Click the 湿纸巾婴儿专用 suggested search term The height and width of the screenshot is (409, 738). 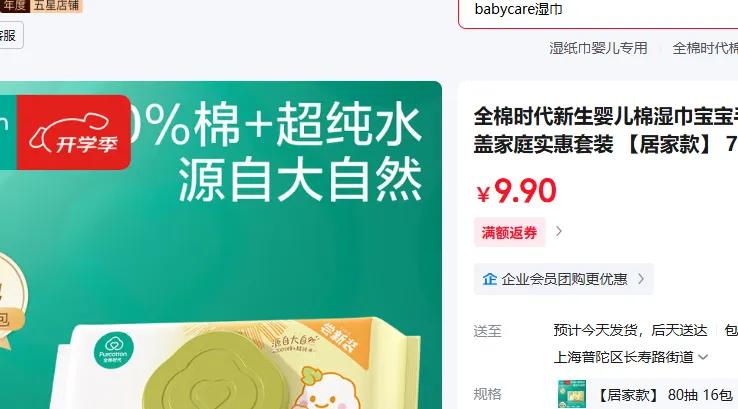pyautogui.click(x=598, y=48)
